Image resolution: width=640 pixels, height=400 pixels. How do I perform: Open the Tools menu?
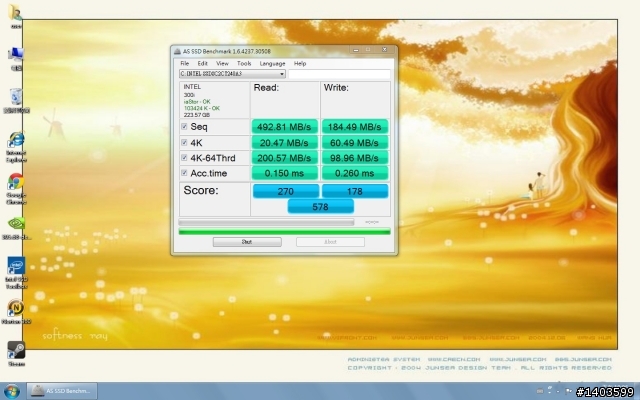click(244, 64)
